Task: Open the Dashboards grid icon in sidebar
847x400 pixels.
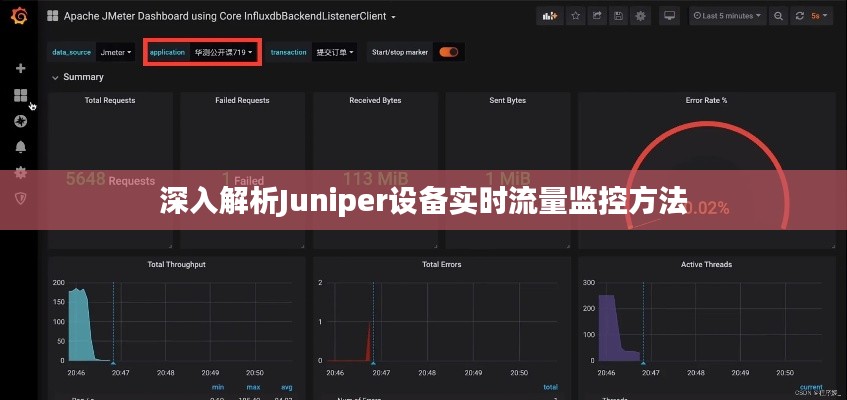Action: click(21, 96)
